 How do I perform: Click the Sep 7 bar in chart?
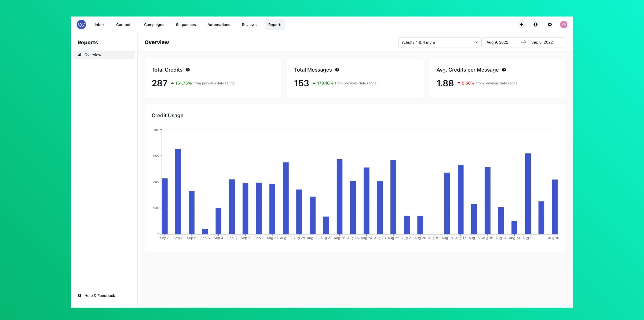coord(178,192)
